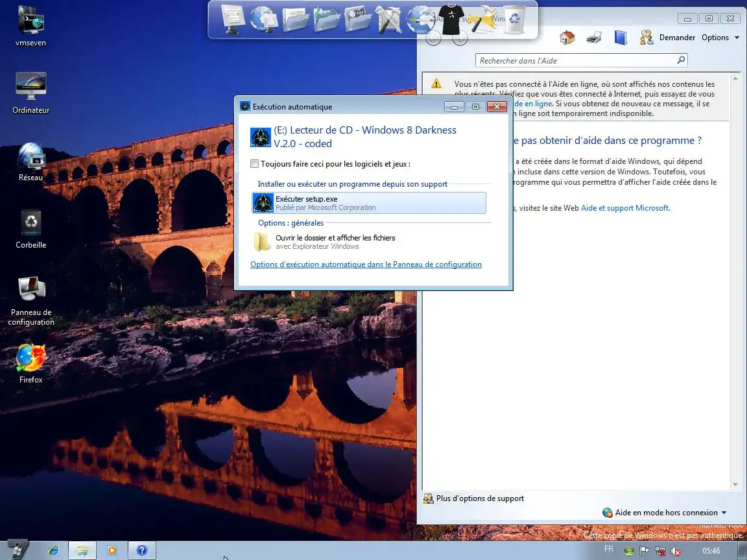
Task: Open the documents folder icon in the dock
Action: coord(295,19)
